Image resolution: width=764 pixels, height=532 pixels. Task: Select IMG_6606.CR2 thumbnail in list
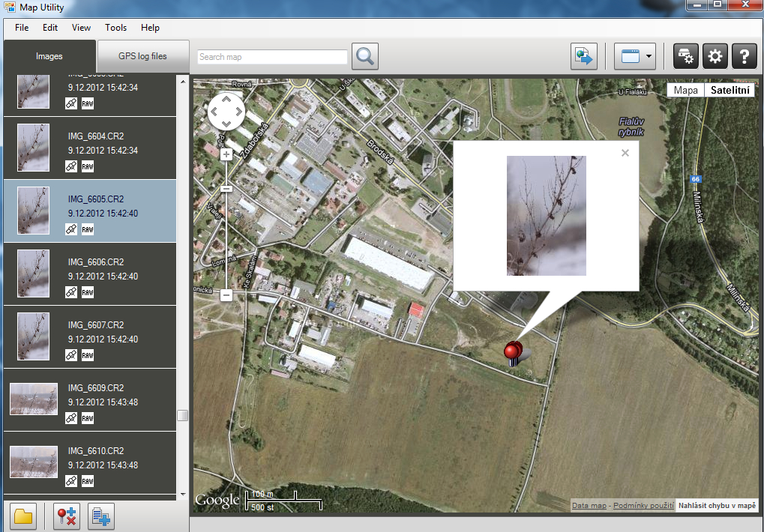33,273
